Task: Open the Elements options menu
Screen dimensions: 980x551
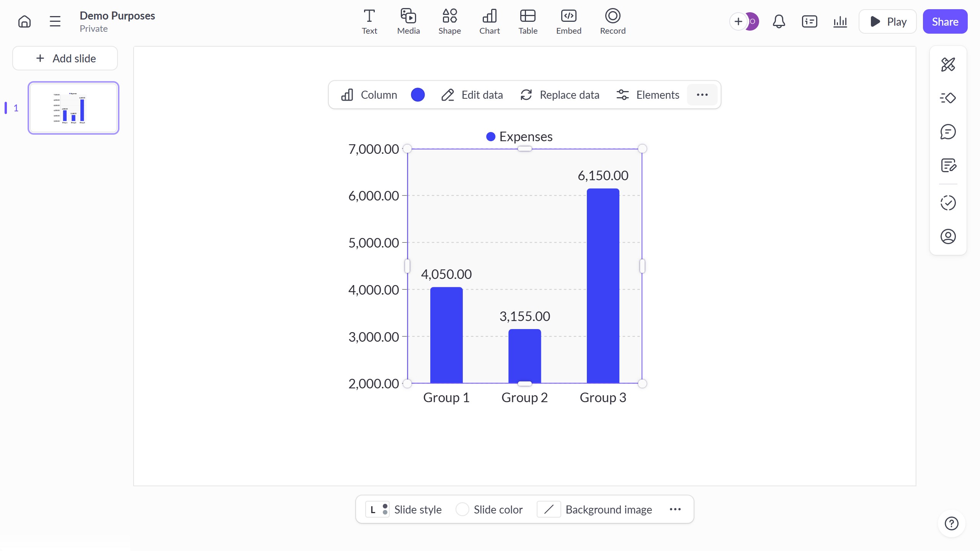Action: pyautogui.click(x=648, y=95)
